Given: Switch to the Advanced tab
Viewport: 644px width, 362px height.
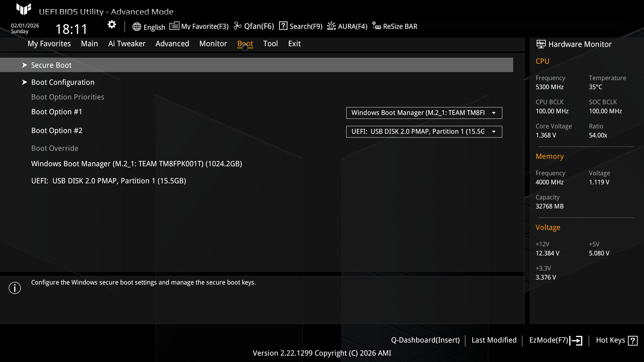Looking at the screenshot, I should coord(172,44).
